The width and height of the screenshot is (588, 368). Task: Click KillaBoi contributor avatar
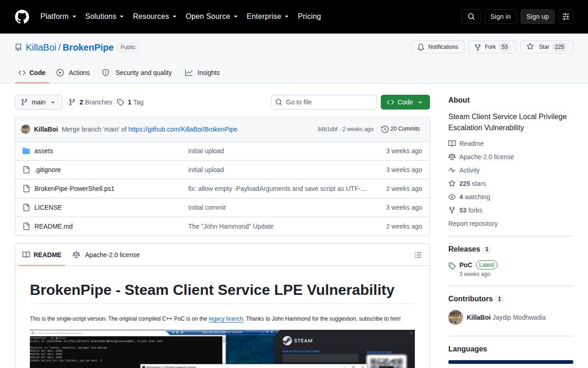[x=456, y=317]
